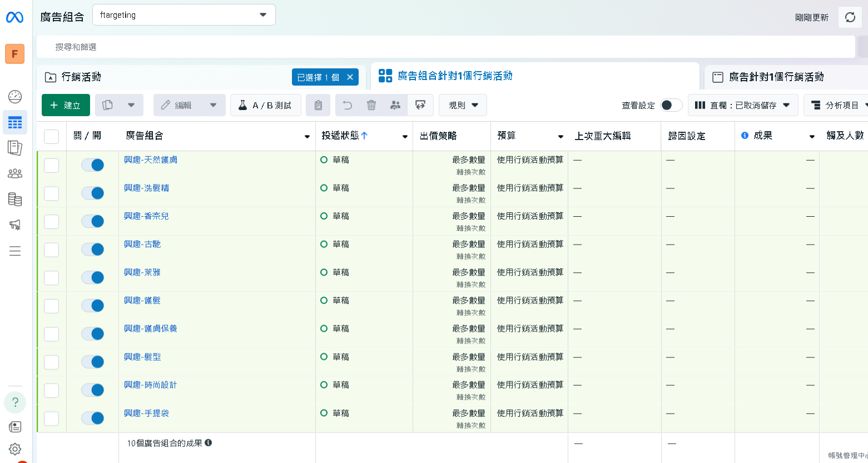Image resolution: width=868 pixels, height=463 pixels.
Task: Click the export share toolbar icon
Action: click(x=420, y=105)
